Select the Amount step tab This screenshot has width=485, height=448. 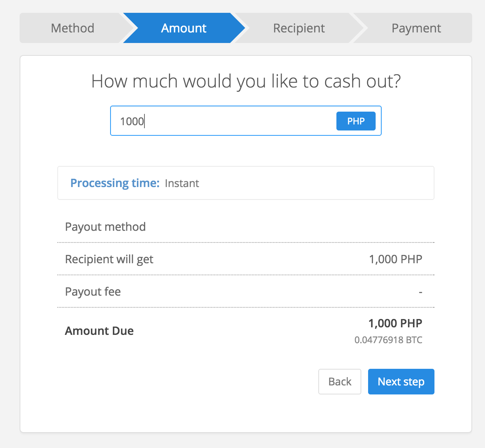(x=184, y=28)
